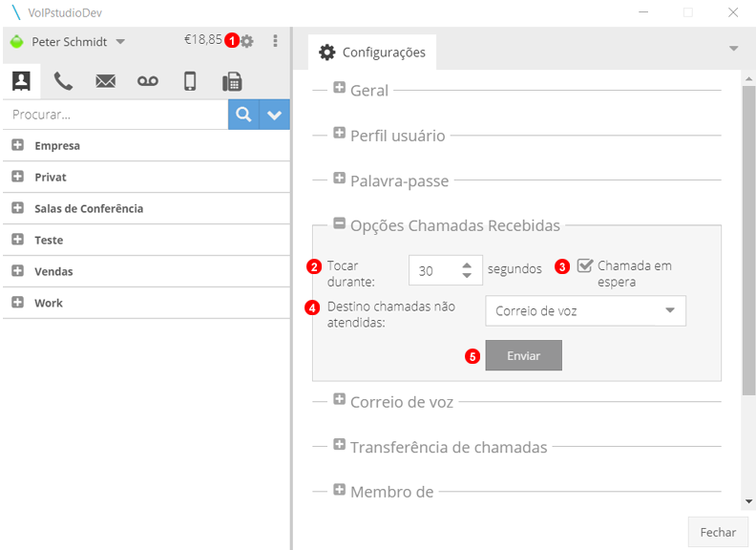Expand the Vendas contact group

[17, 271]
